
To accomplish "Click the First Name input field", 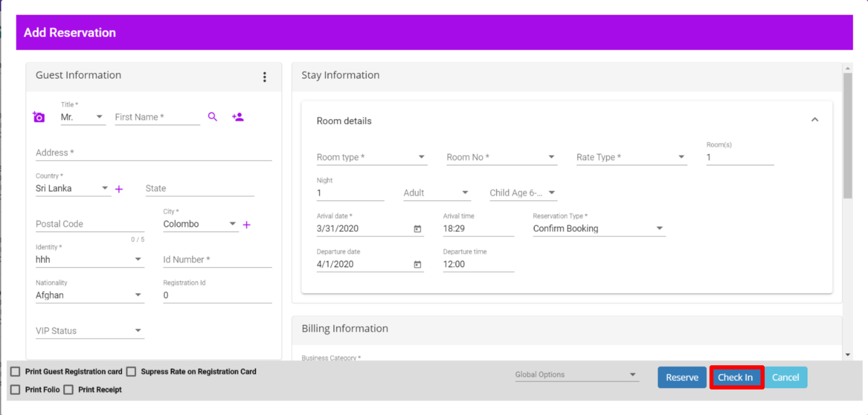I will click(x=157, y=117).
